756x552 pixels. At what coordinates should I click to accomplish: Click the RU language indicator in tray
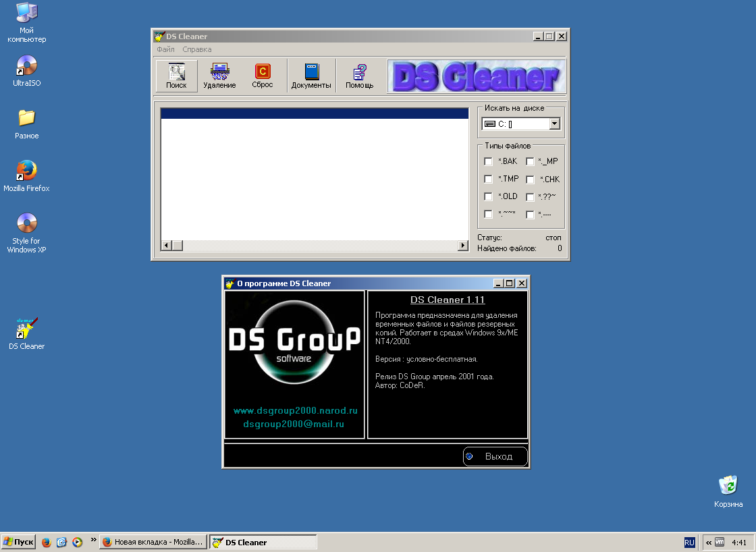[689, 543]
